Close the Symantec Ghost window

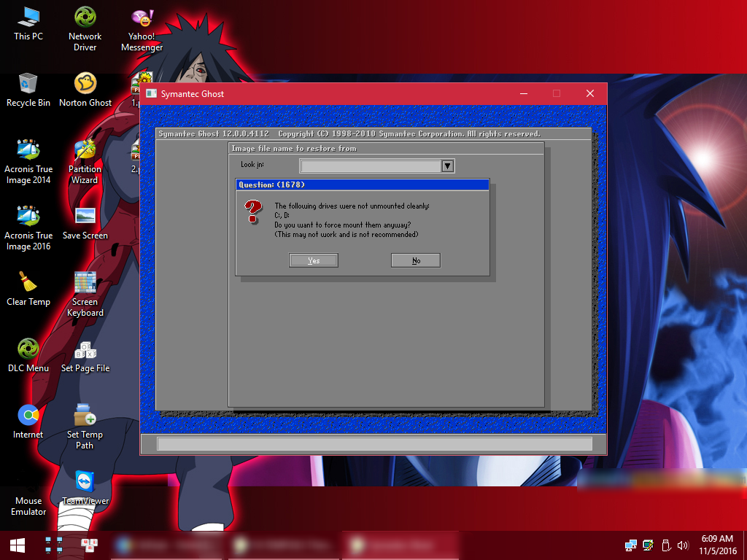coord(589,93)
